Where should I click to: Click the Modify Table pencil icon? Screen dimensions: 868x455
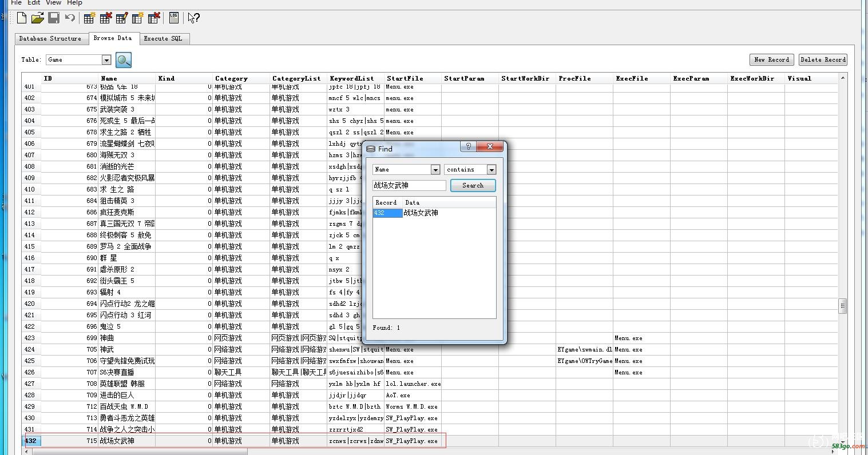tap(121, 18)
